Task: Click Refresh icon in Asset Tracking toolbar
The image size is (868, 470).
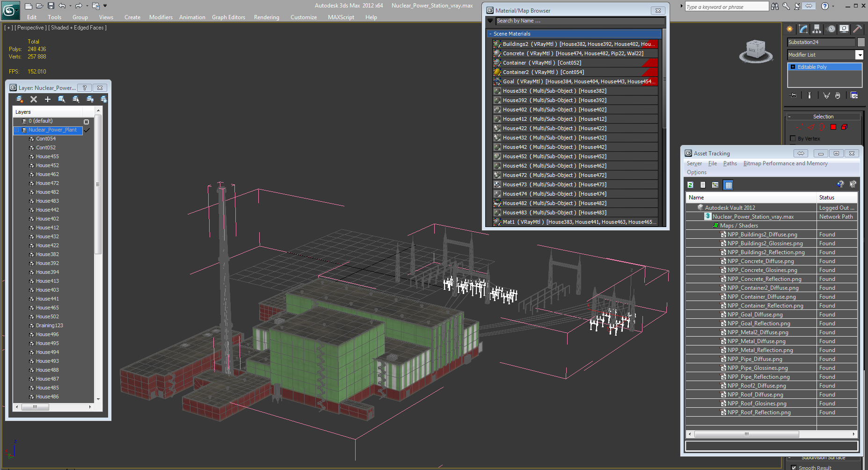Action: pos(690,185)
